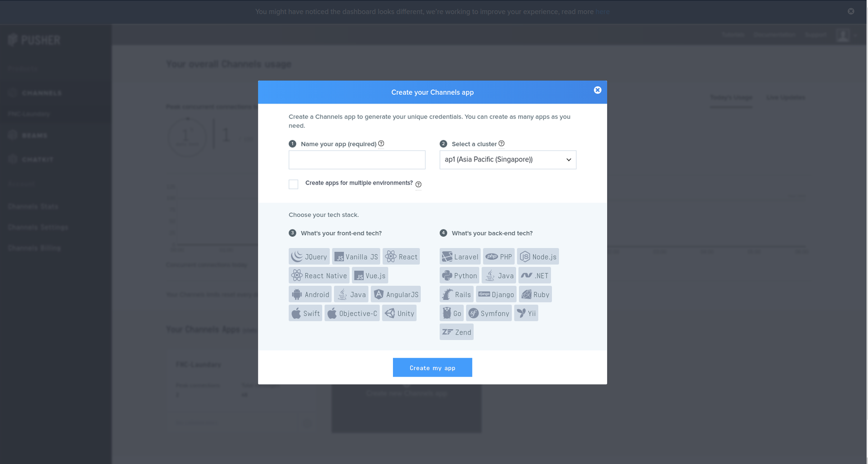Select JQuery as front-end tech

(x=309, y=256)
